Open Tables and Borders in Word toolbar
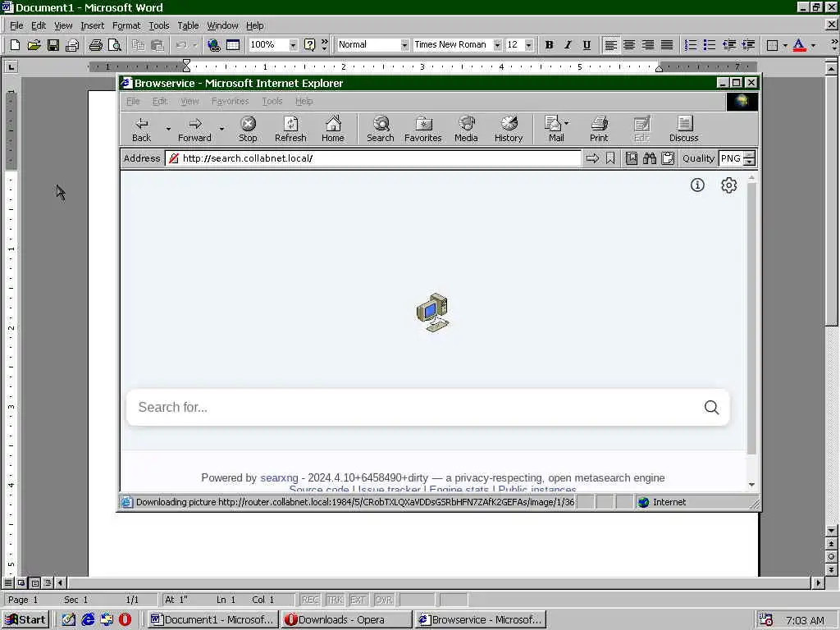The height and width of the screenshot is (630, 840). click(x=233, y=45)
